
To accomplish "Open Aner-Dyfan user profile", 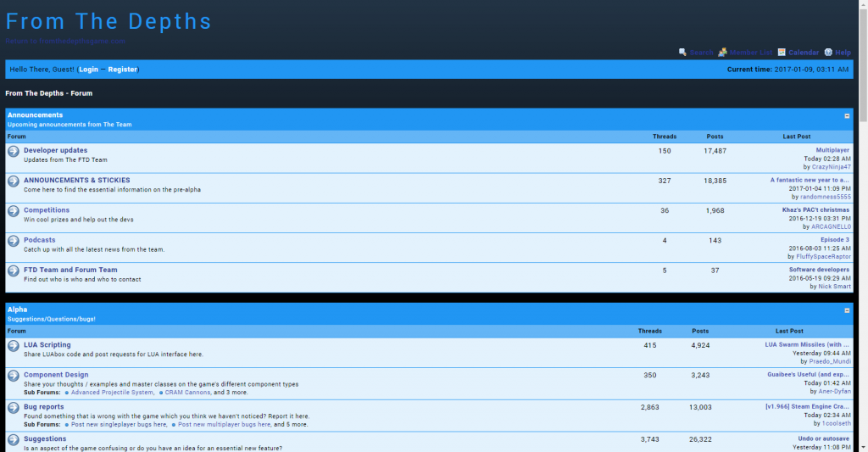I will pos(834,391).
